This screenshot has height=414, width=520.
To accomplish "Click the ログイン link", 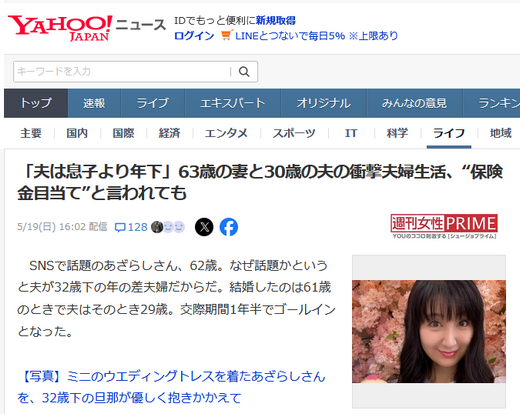I will click(194, 36).
